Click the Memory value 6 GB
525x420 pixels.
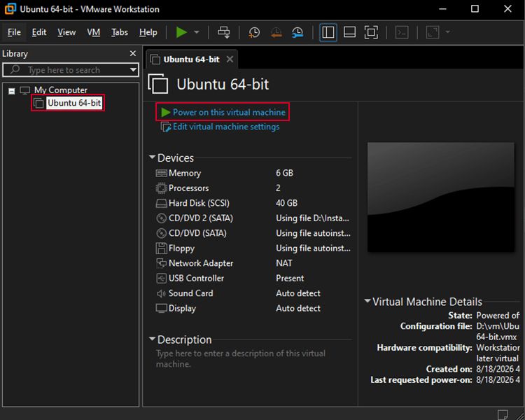284,173
